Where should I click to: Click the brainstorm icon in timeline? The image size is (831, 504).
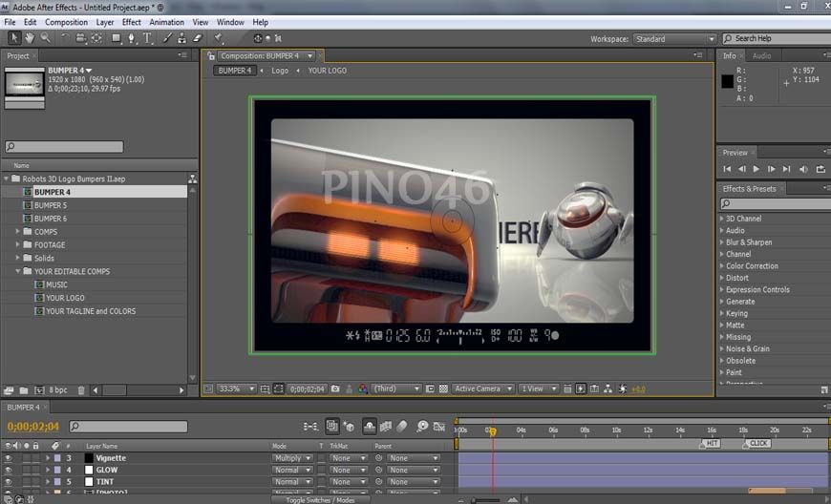[x=422, y=426]
